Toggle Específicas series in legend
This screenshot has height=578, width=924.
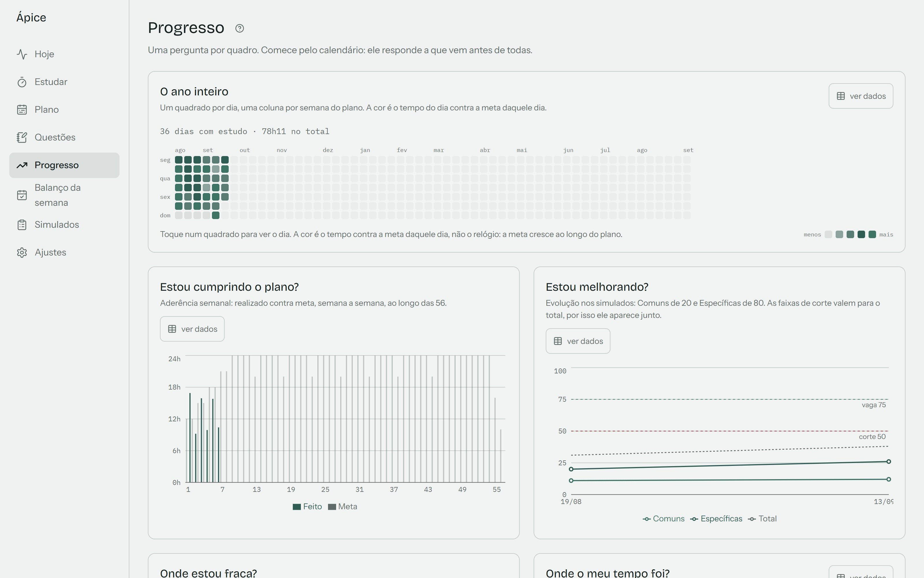[716, 519]
